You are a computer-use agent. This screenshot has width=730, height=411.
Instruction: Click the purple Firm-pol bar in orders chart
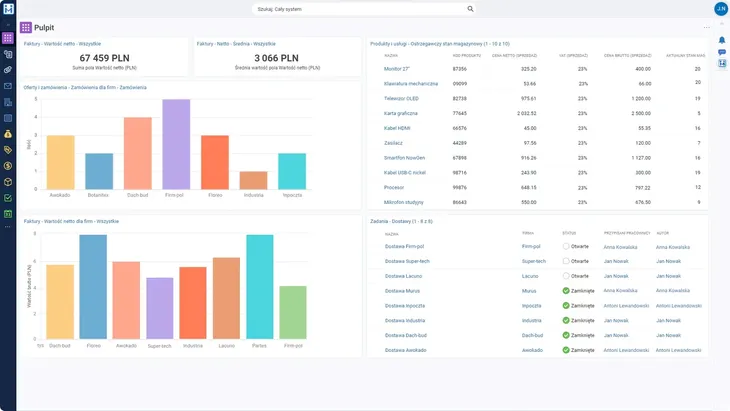(176, 144)
